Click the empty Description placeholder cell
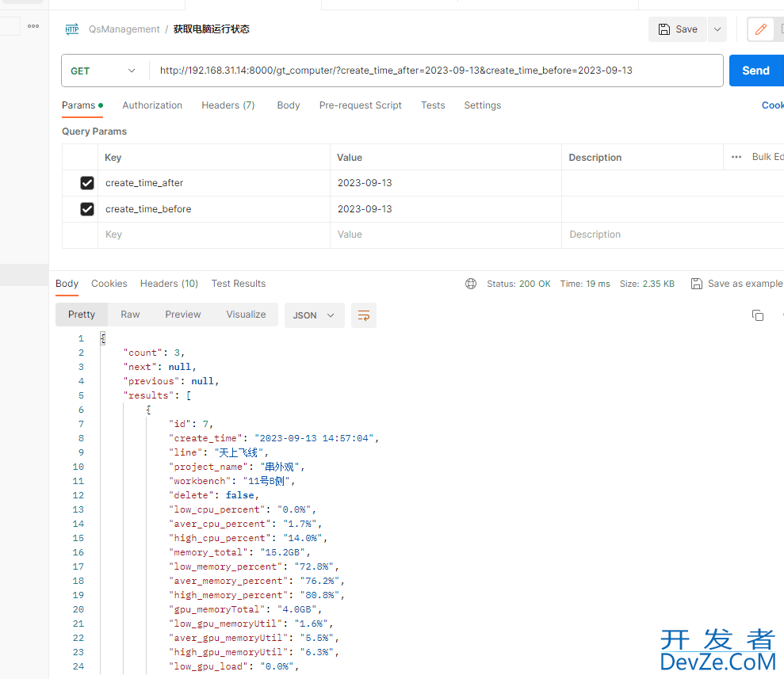Image resolution: width=784 pixels, height=679 pixels. (x=673, y=235)
